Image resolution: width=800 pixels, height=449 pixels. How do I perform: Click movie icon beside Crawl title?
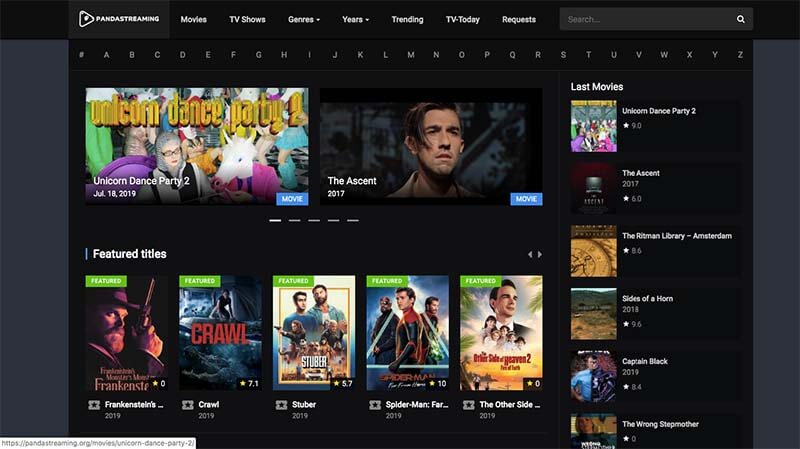click(188, 405)
